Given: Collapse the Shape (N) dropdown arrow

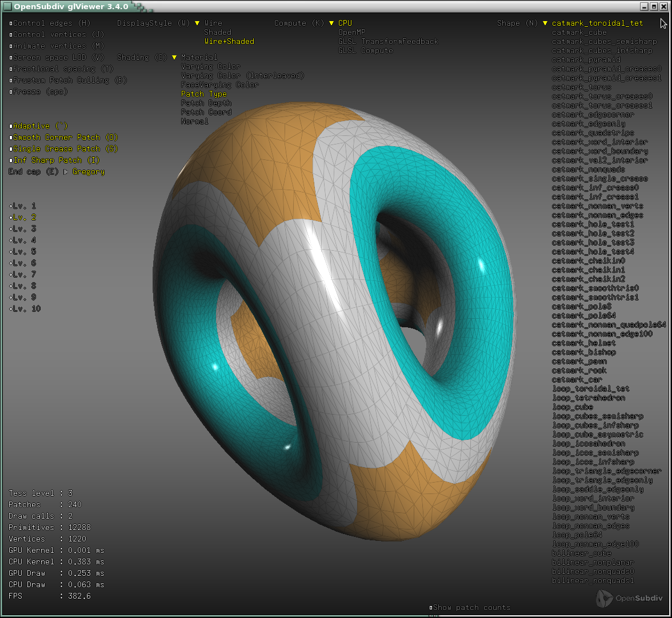Looking at the screenshot, I should [x=545, y=23].
